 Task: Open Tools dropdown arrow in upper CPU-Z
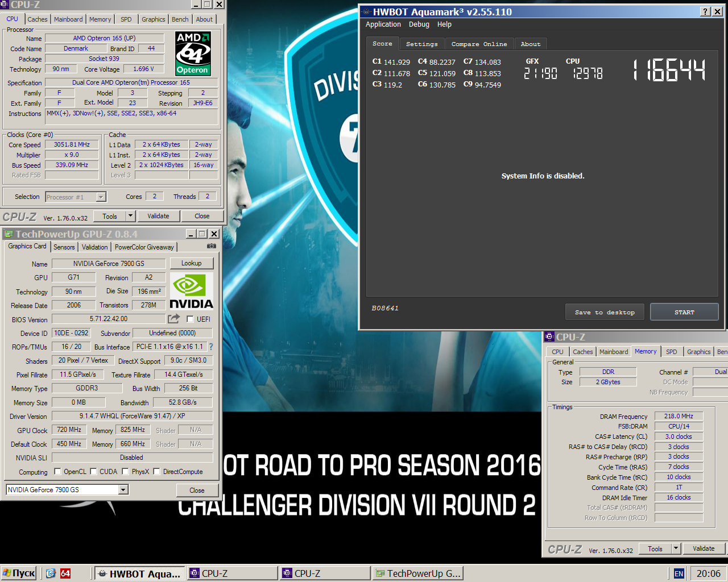[x=130, y=216]
